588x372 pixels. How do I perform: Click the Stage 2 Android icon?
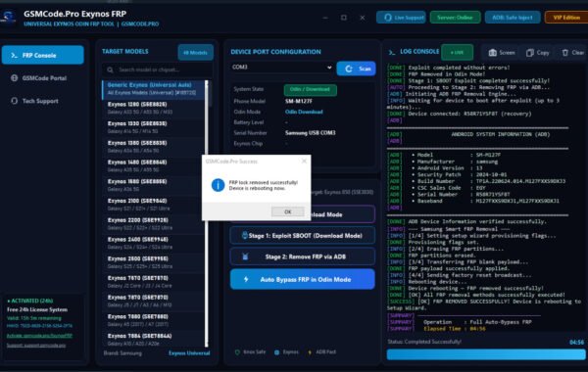coord(245,256)
